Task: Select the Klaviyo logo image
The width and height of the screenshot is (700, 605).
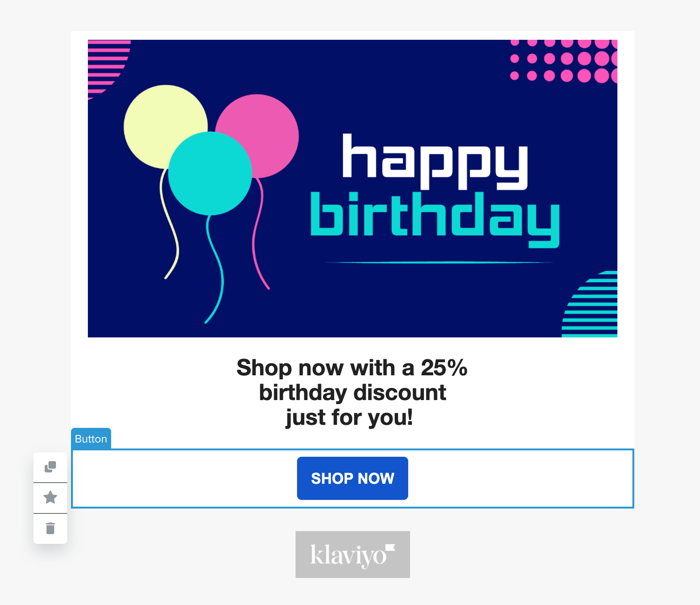Action: [352, 554]
